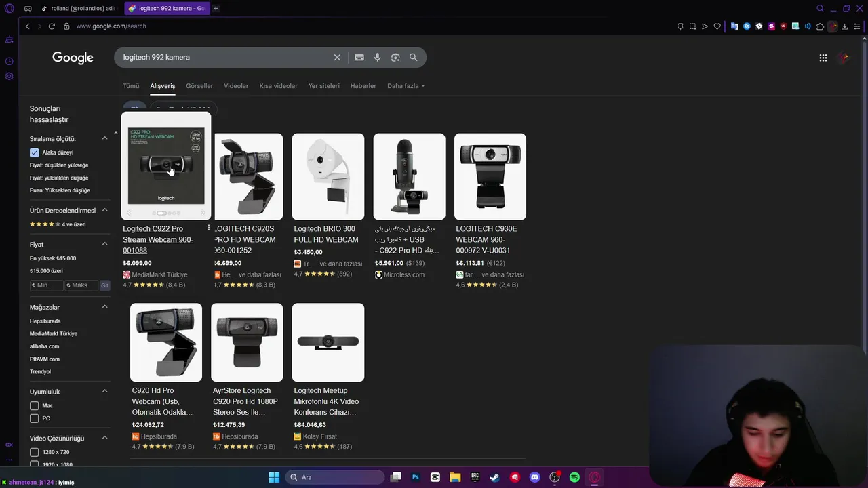Open on-screen keyboard input tool
The width and height of the screenshot is (868, 488).
359,58
